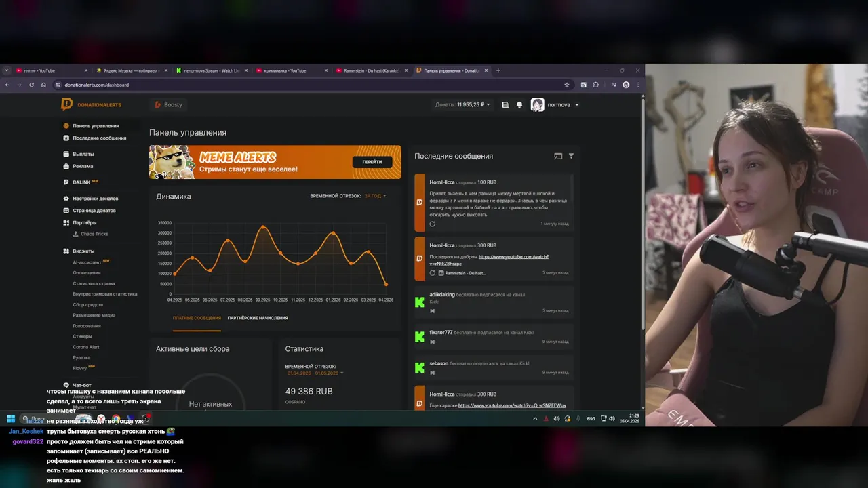This screenshot has width=868, height=488.
Task: Open Внутристримовая статистика widget page
Action: click(x=105, y=294)
